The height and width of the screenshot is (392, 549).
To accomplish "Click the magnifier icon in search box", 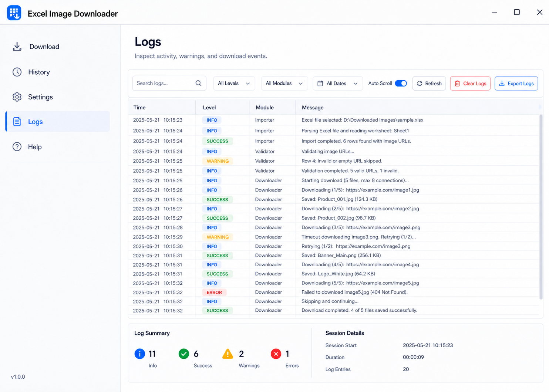I will click(198, 83).
